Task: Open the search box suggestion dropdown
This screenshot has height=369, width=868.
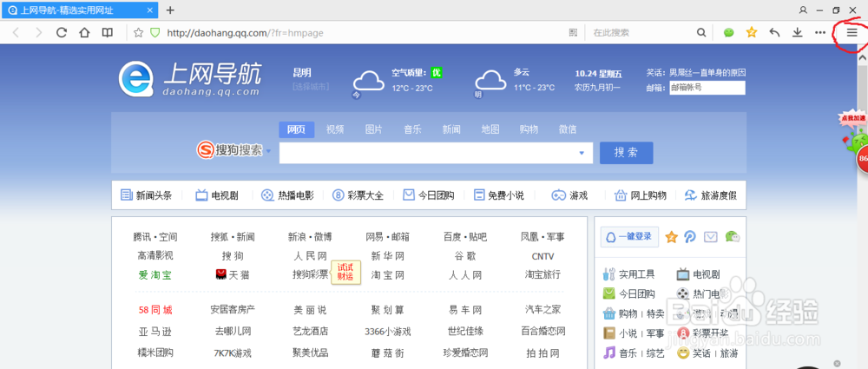Action: 582,153
